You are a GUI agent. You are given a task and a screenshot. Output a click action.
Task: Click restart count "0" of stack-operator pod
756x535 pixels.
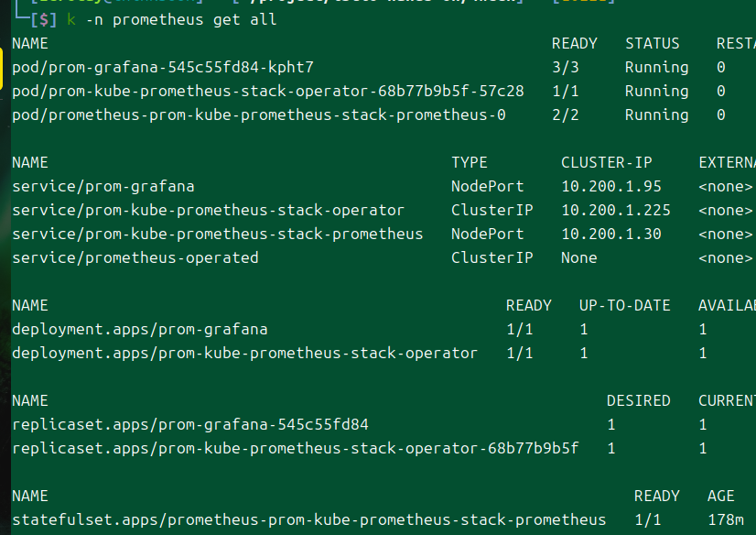721,91
